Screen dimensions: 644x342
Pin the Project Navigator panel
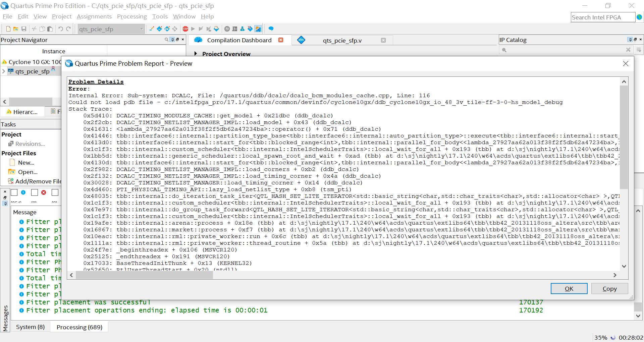pyautogui.click(x=172, y=40)
